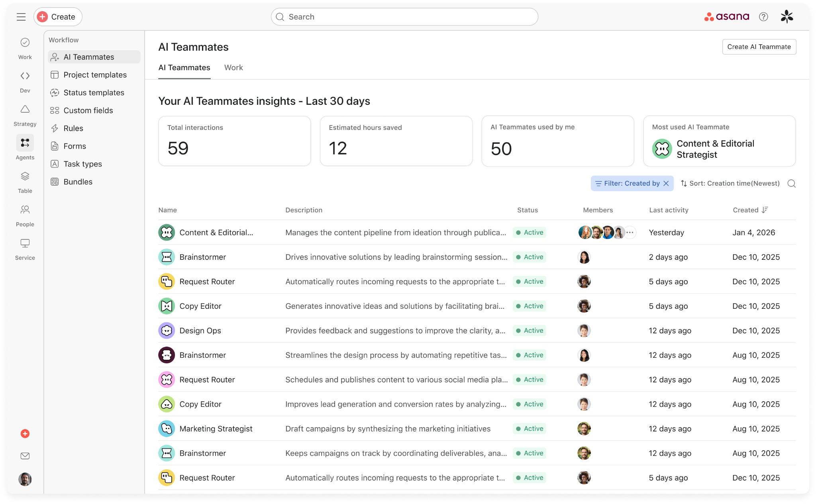Open Forms in Workflow menu

(94, 146)
